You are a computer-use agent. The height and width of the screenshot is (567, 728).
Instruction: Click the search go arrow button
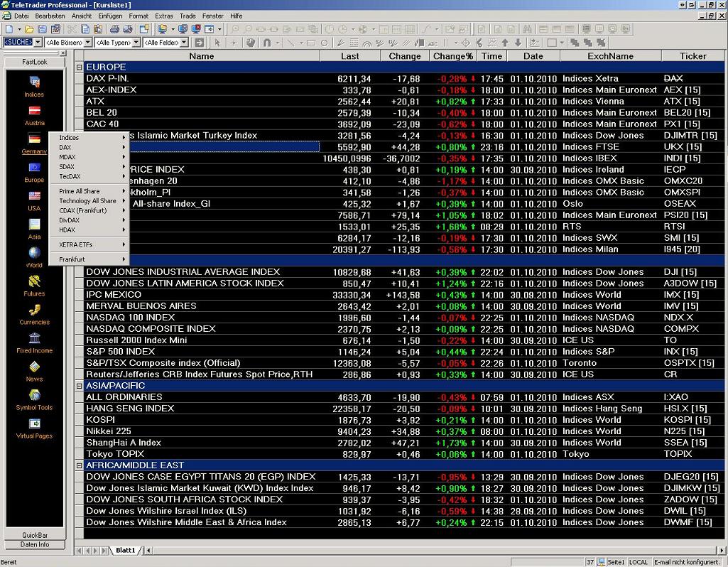199,43
